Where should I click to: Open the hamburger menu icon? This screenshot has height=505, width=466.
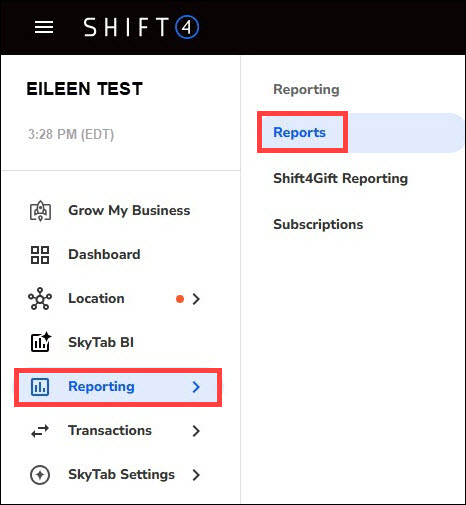coord(44,27)
